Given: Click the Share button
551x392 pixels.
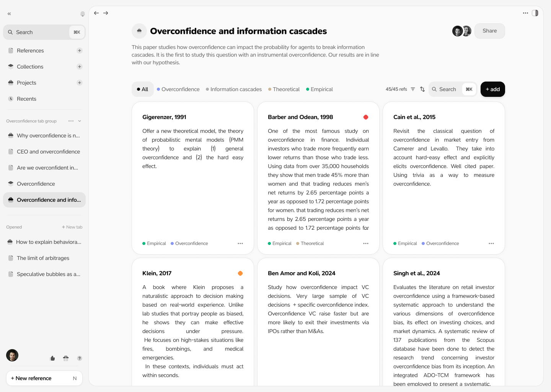Looking at the screenshot, I should [489, 31].
